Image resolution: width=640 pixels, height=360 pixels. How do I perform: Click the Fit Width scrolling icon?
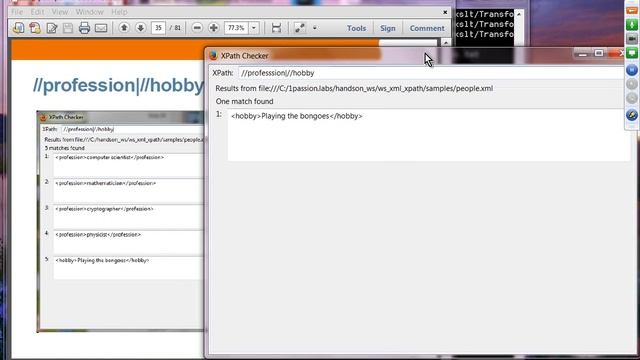276,28
